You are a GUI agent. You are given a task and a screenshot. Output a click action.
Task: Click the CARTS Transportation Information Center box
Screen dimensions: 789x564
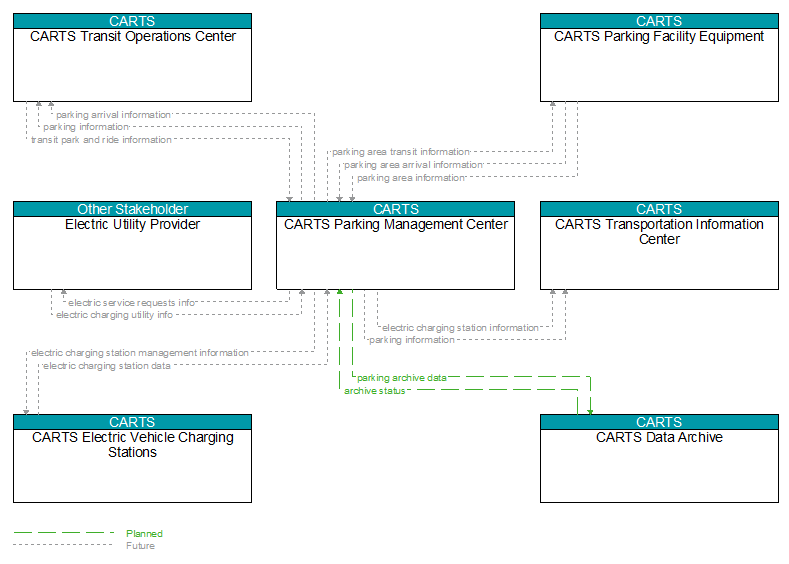tap(659, 246)
